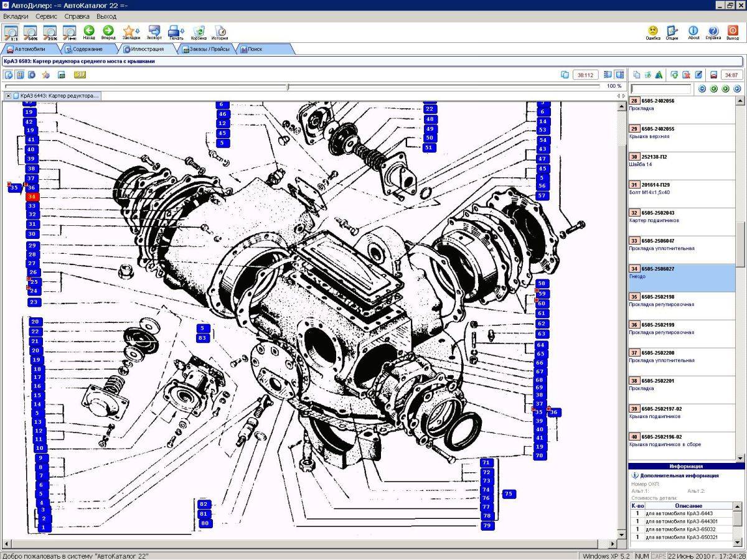The height and width of the screenshot is (560, 747).
Task: Open the Опции options icon
Action: (x=672, y=32)
